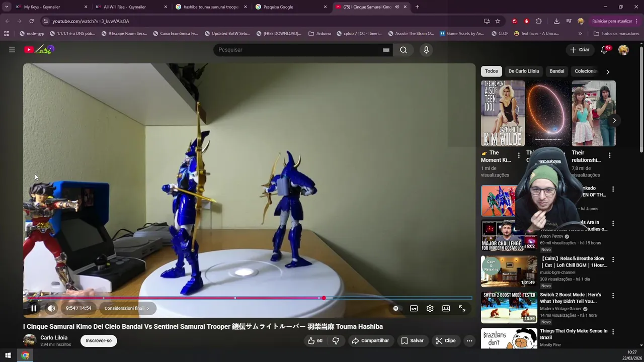Open Carlo Liloia channel name
The image size is (644, 362).
pos(54,337)
